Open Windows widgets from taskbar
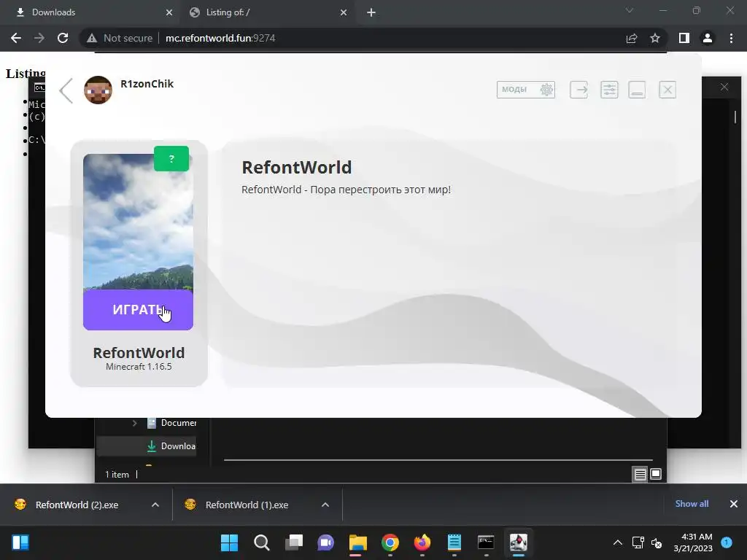Image resolution: width=747 pixels, height=560 pixels. (x=20, y=542)
